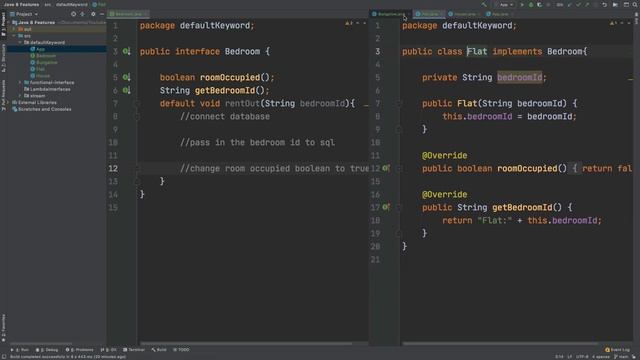The height and width of the screenshot is (360, 640).
Task: Collapse the defaultKeyword package arrow
Action: point(20,42)
